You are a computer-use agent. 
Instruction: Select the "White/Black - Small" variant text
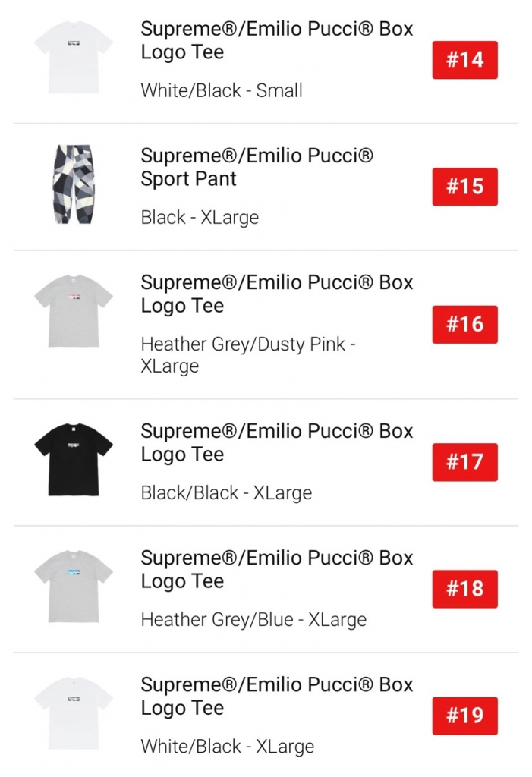222,91
